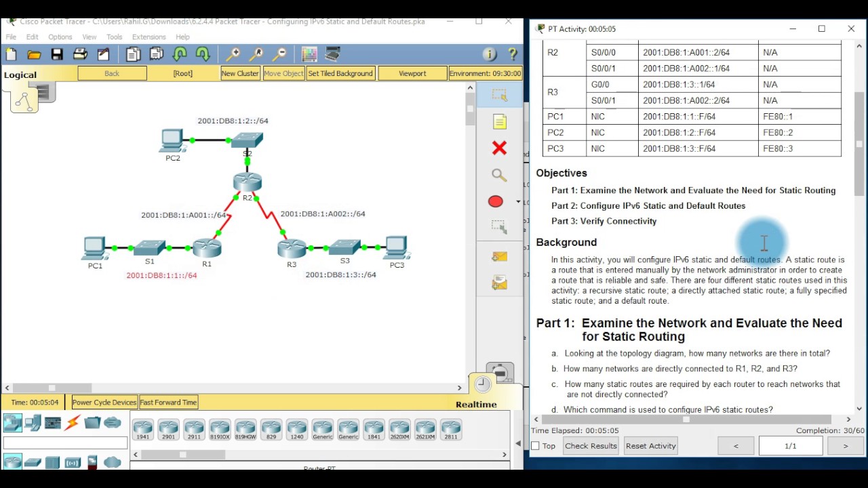
Task: Open the Network Information icon
Action: (x=490, y=54)
